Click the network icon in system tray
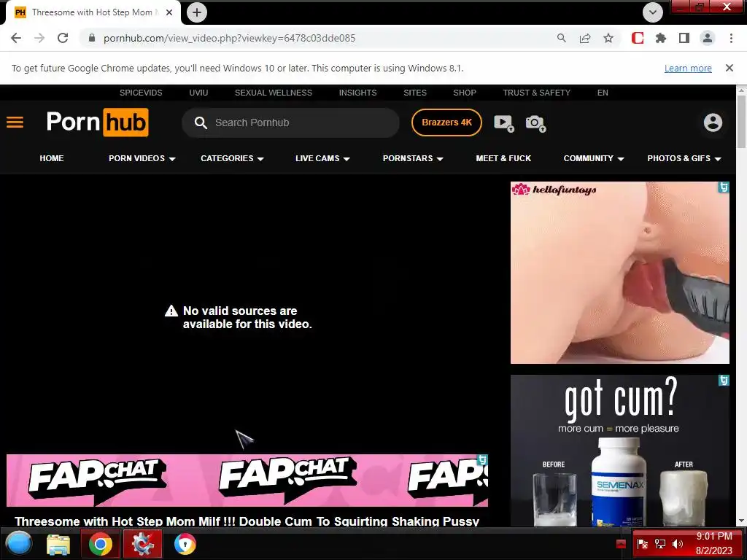Screen dimensions: 747x560 (x=659, y=544)
